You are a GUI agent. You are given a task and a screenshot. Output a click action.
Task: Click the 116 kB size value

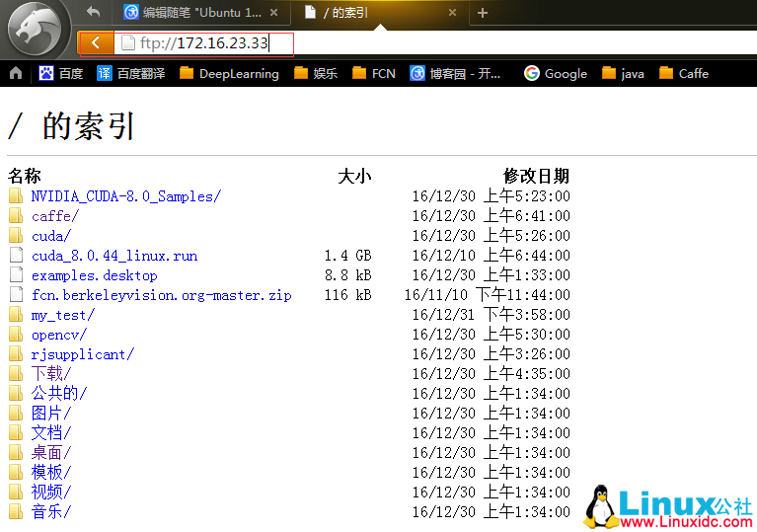click(x=348, y=295)
